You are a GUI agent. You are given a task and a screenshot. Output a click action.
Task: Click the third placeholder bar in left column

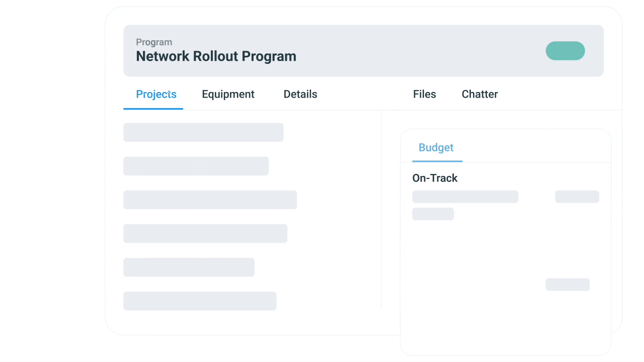210,200
